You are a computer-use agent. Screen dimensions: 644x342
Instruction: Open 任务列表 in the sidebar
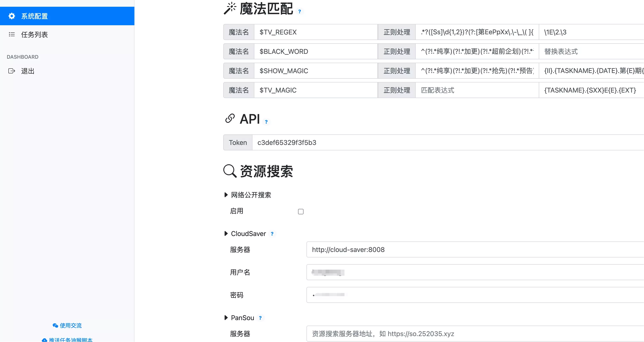67,34
